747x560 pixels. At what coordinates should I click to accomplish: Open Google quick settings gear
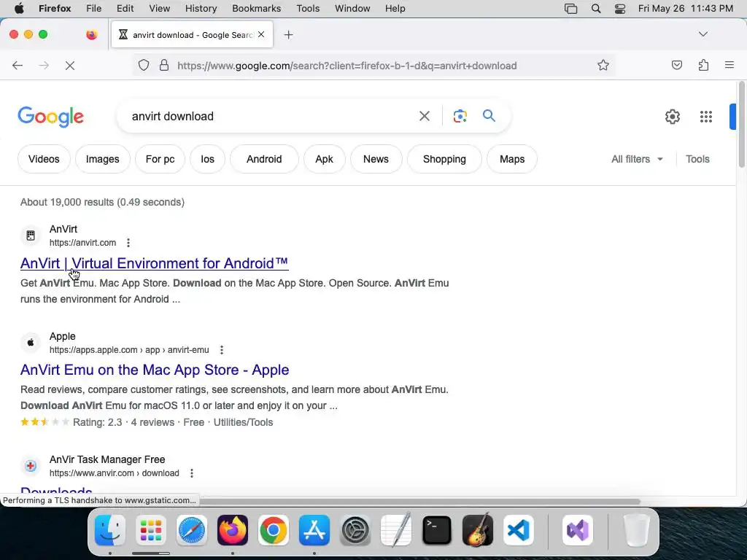[672, 116]
